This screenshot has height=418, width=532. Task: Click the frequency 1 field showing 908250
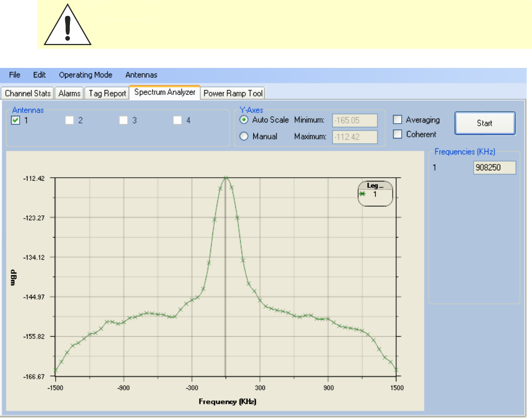point(494,168)
